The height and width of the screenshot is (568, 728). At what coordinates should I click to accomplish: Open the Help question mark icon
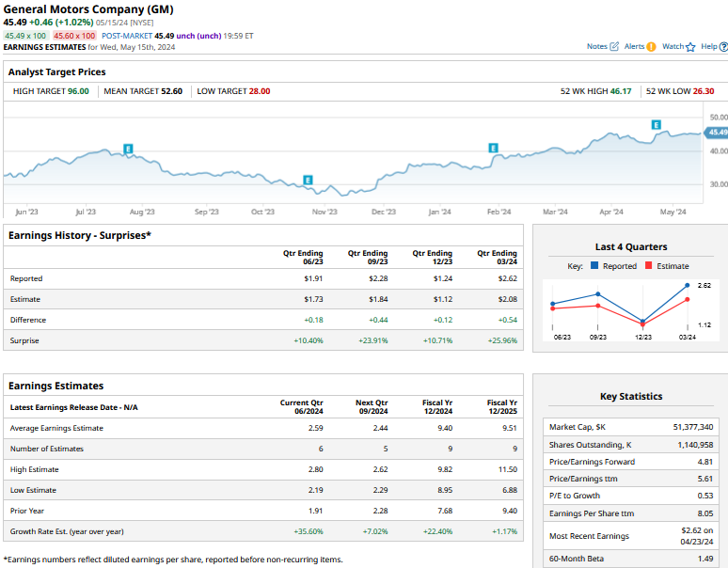pyautogui.click(x=722, y=46)
